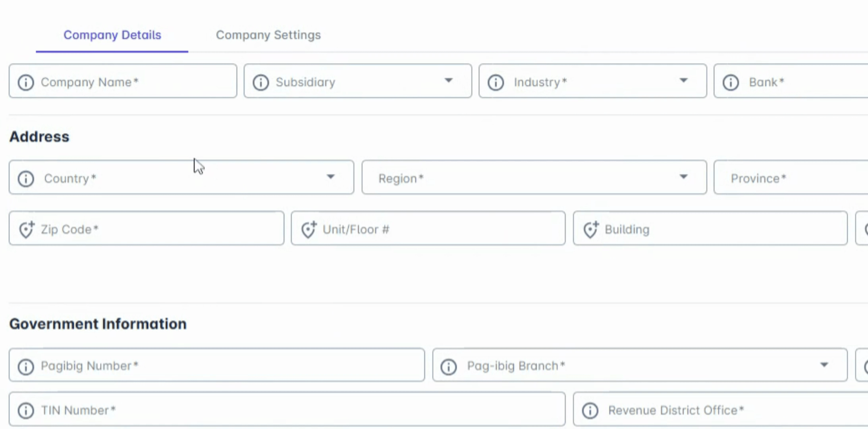Click the info icon in Subsidiary field
This screenshot has width=868, height=429.
261,82
